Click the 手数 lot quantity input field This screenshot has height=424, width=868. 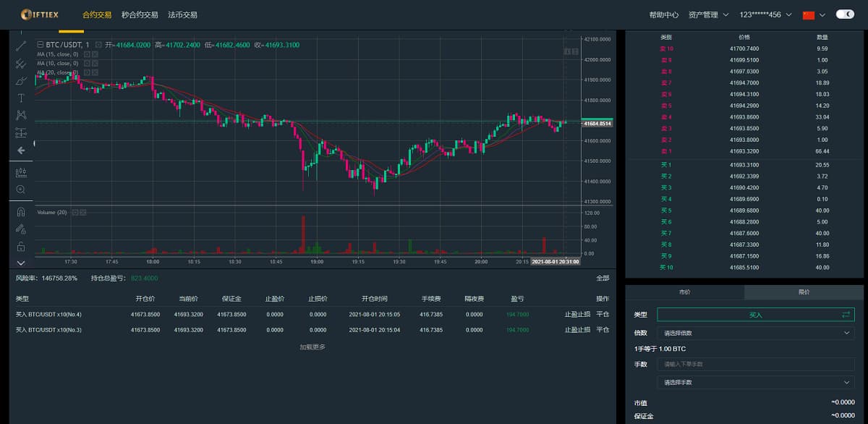[x=755, y=364]
